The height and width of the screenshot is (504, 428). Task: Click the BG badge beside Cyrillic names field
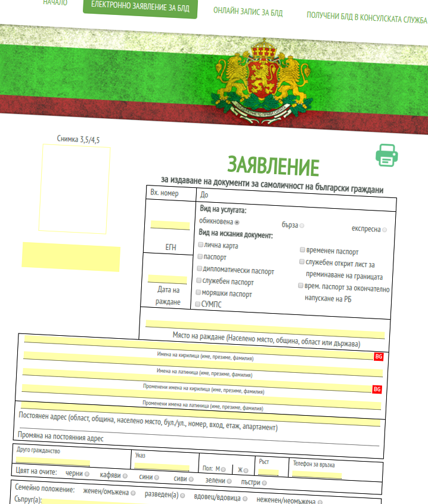click(377, 357)
